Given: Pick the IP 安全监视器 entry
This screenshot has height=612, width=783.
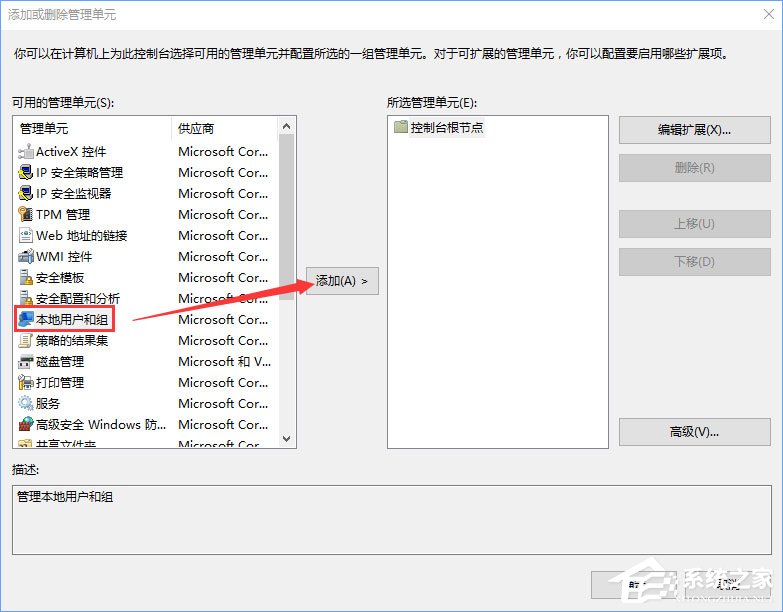Looking at the screenshot, I should pos(73,194).
